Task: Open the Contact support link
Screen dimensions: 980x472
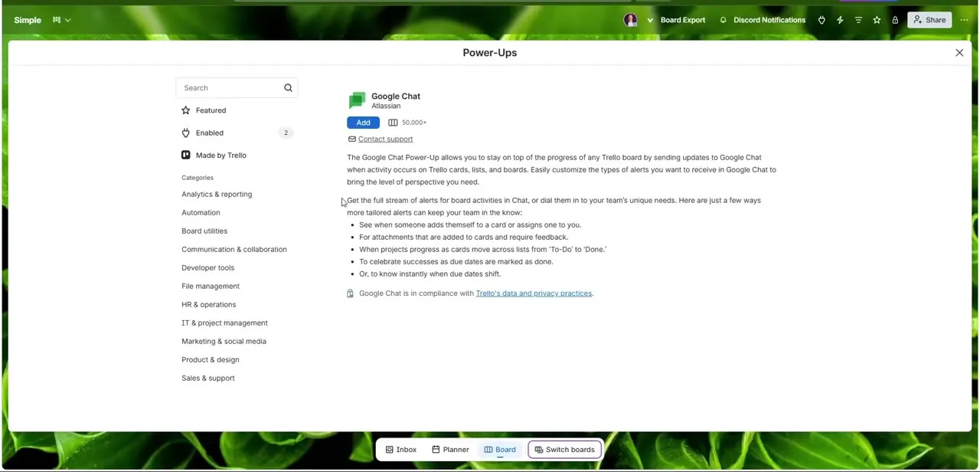Action: [x=385, y=139]
